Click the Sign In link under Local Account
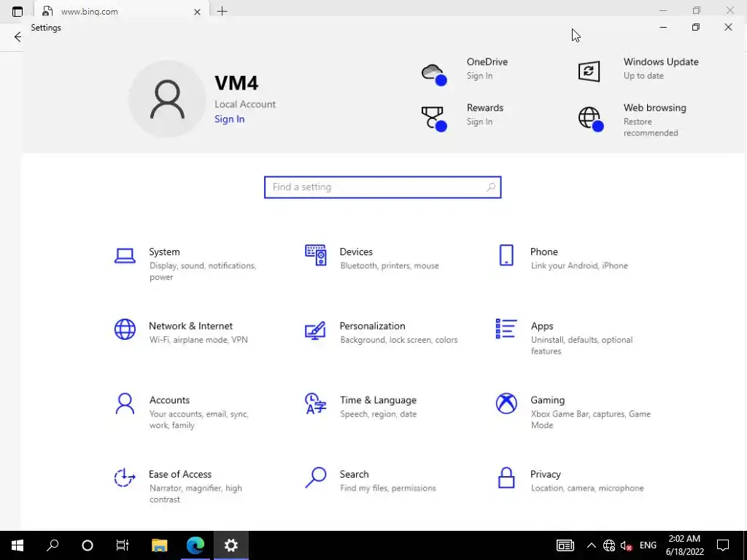The width and height of the screenshot is (747, 560). pos(229,119)
